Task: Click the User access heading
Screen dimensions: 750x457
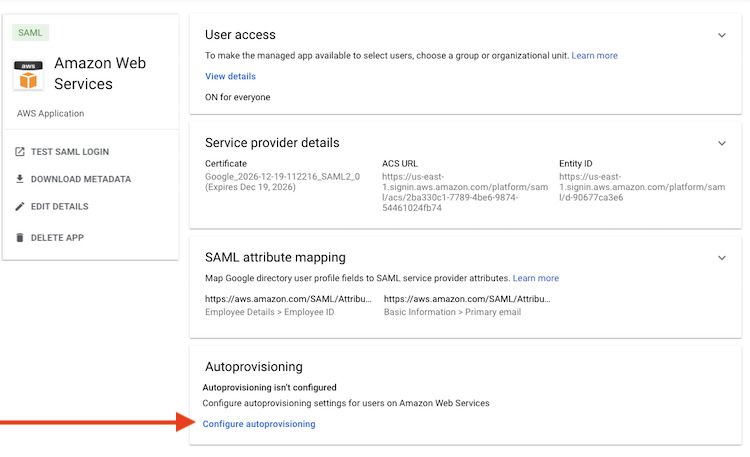Action: pos(240,34)
